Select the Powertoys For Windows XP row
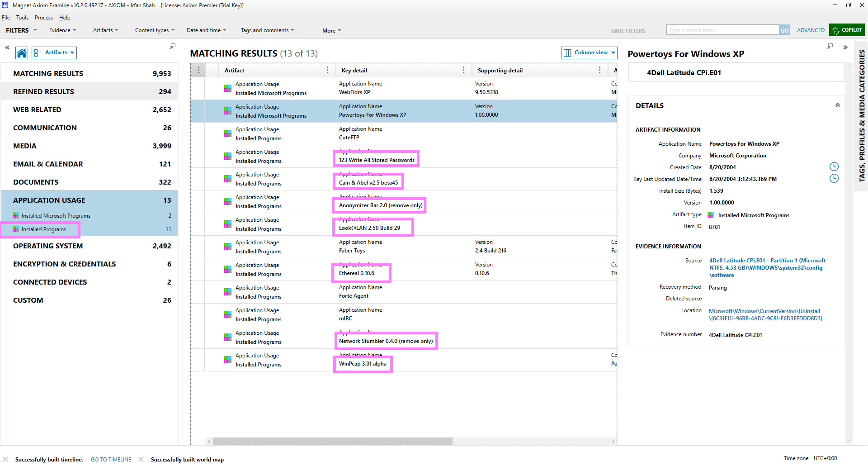The image size is (868, 466). [404, 111]
